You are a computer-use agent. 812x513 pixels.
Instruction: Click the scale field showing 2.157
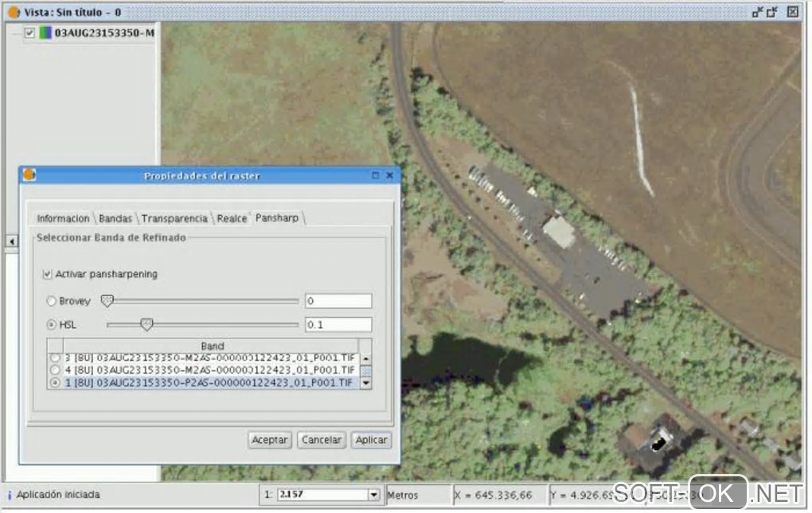(323, 495)
